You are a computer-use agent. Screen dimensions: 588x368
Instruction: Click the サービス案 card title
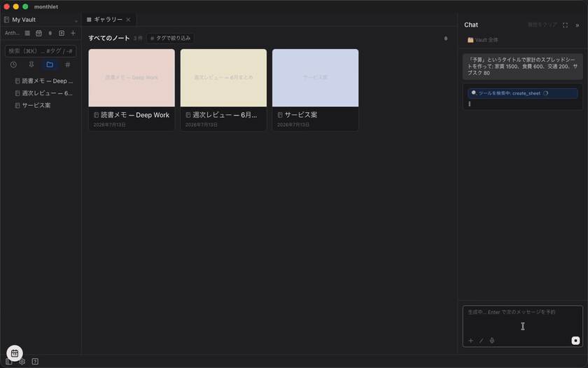301,115
